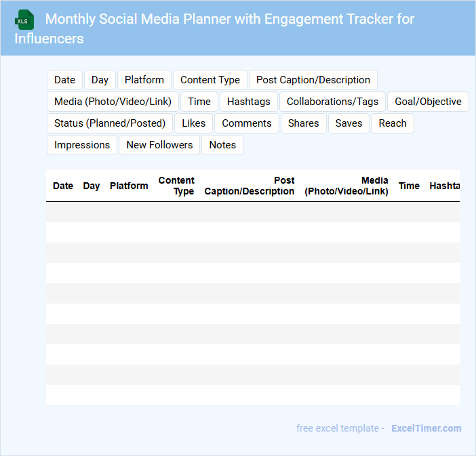
Task: Click the Platform tag chip
Action: 144,80
